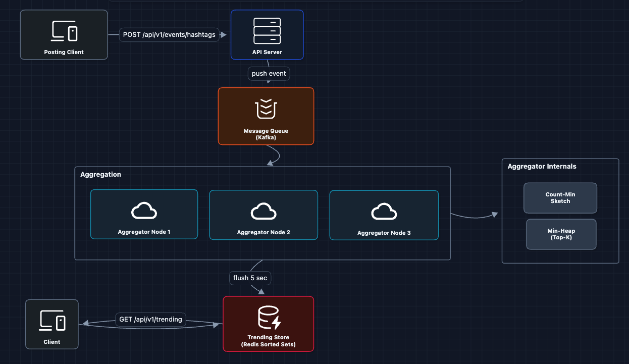Click the flush 5 sec edge label
Image resolution: width=629 pixels, height=364 pixels.
click(250, 278)
